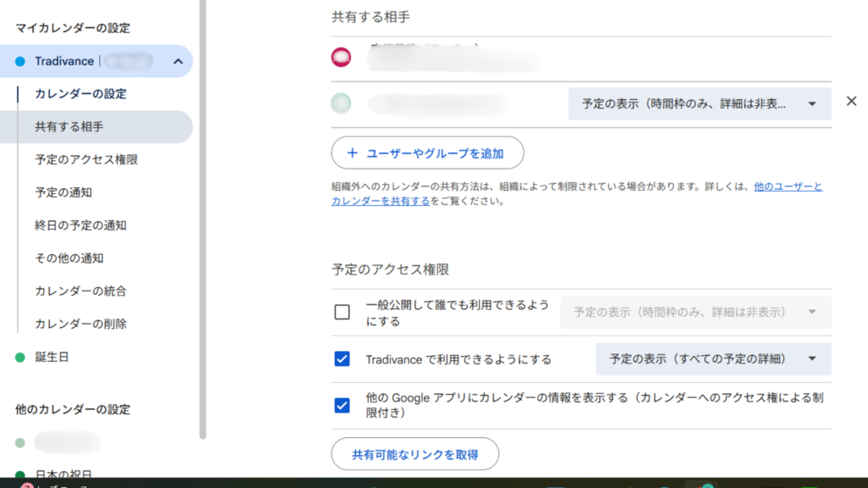Click 共有可能なリンクを取得 button

pyautogui.click(x=415, y=454)
